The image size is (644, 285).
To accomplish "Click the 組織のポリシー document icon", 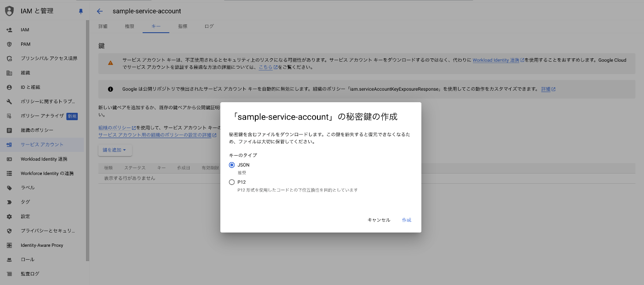I will [x=9, y=130].
